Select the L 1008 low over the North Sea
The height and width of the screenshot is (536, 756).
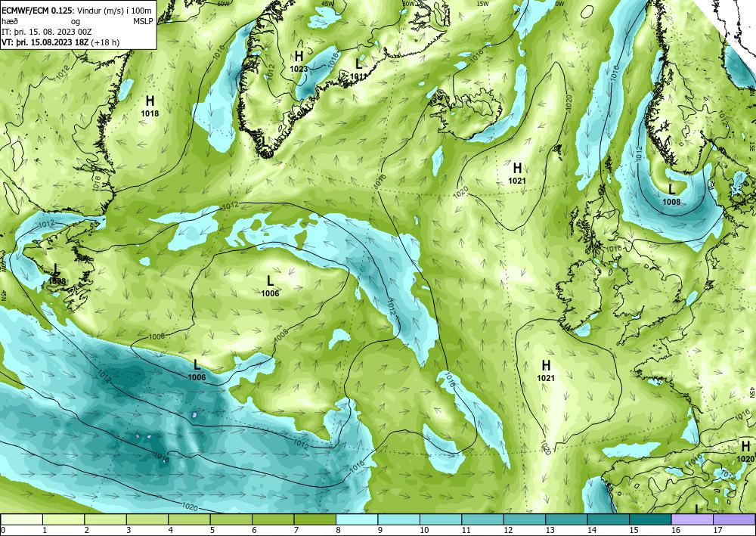(671, 194)
